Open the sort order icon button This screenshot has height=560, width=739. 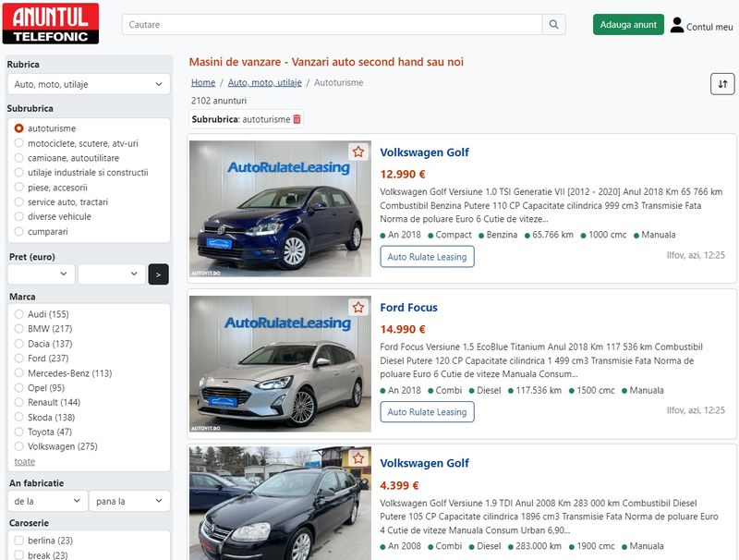click(722, 84)
